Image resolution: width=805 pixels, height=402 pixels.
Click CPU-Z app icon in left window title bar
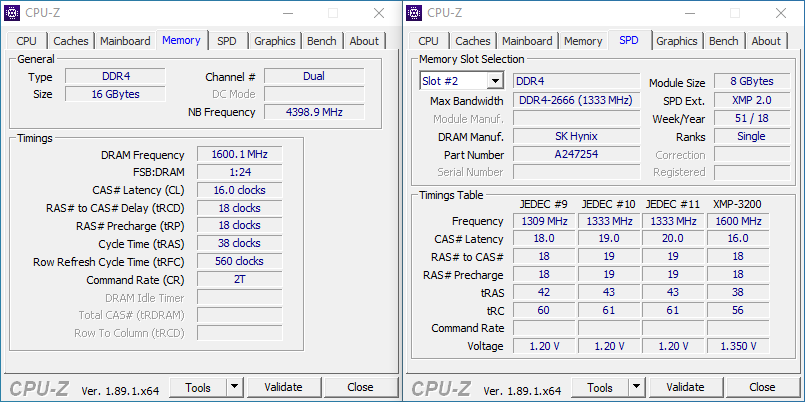click(x=12, y=13)
